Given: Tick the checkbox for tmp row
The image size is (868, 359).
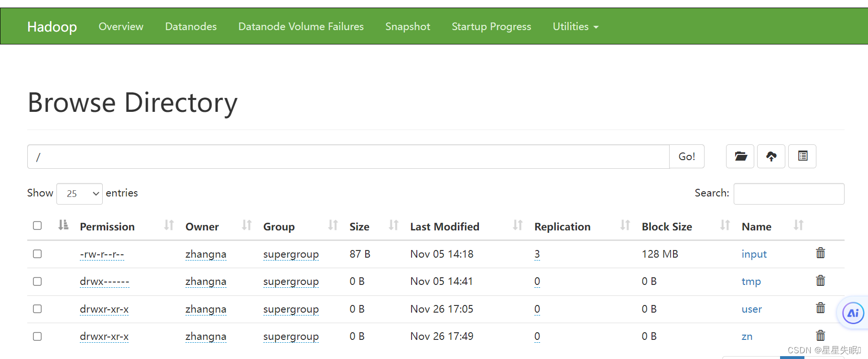Looking at the screenshot, I should click(37, 282).
